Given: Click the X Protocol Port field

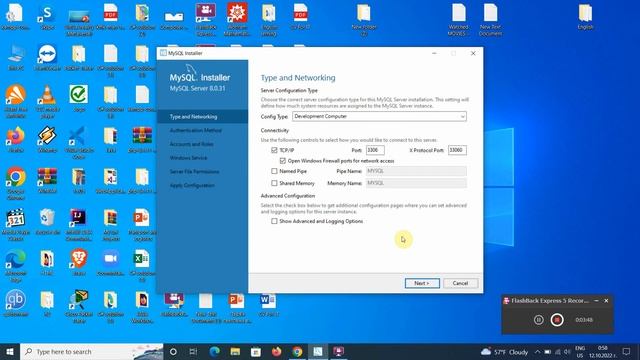Looking at the screenshot, I should point(457,150).
